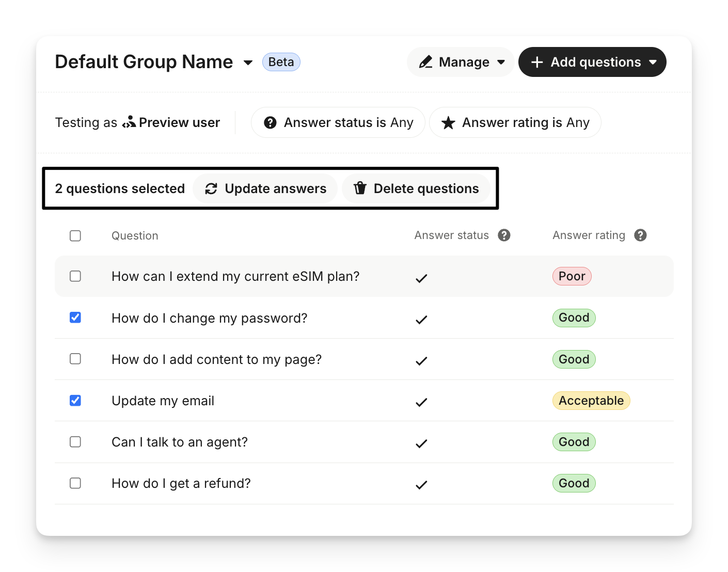Click the star icon in Answer rating filter
The width and height of the screenshot is (728, 572).
448,123
